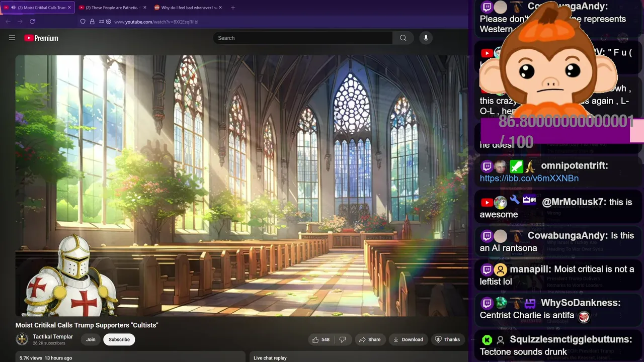Viewport: 644px width, 362px height.
Task: Click emote after 'Centrist Charlie is antifa'
Action: [584, 317]
